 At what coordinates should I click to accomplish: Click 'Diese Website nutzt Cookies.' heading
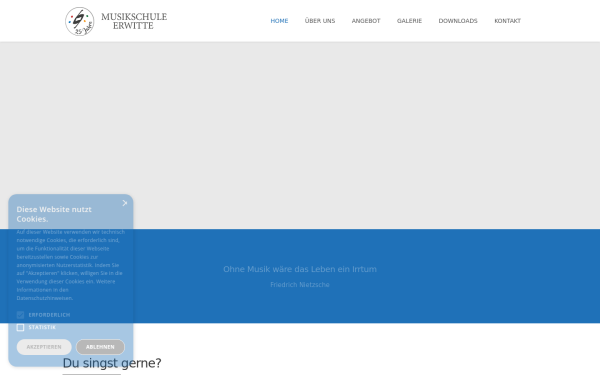(x=54, y=214)
